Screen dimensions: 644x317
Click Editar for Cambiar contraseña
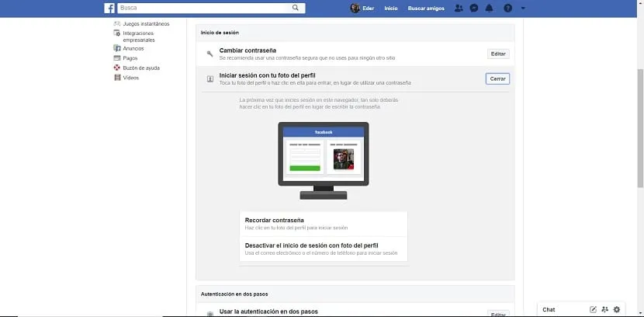tap(497, 54)
